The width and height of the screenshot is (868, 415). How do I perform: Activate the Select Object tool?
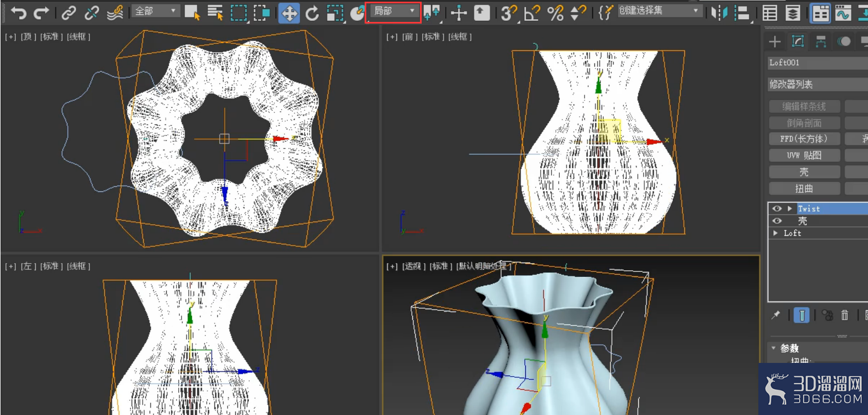coord(192,13)
